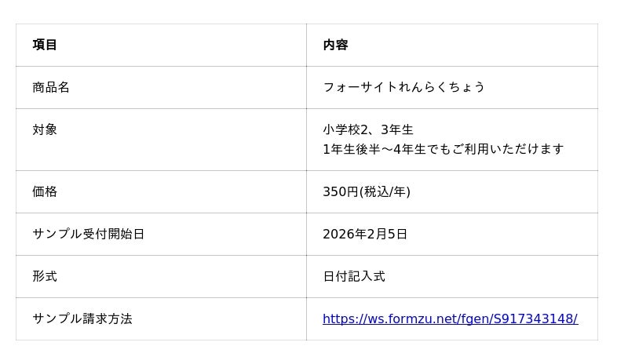The image size is (628, 364).
Task: Open the formzu.net sample request link
Action: tap(450, 318)
